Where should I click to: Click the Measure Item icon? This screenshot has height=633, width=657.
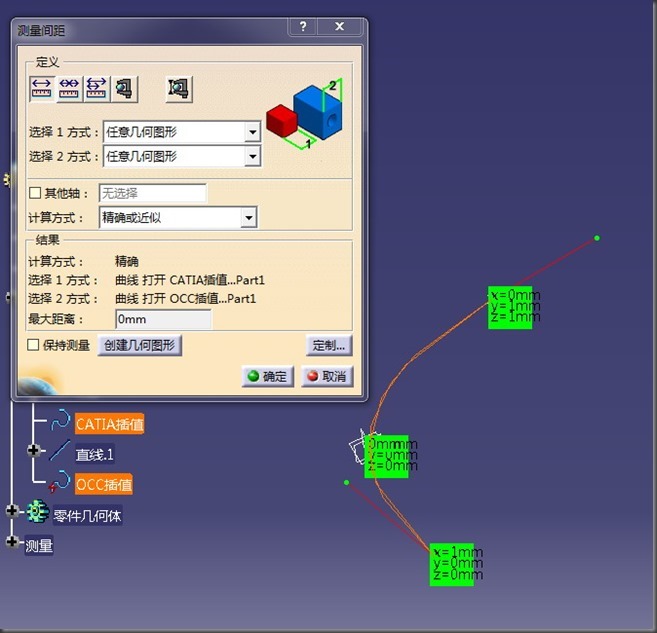point(125,88)
